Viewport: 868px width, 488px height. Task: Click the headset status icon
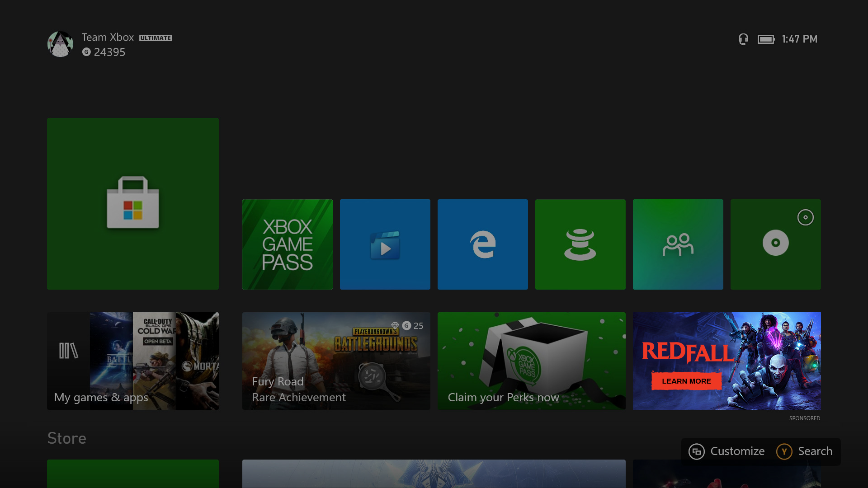coord(743,39)
